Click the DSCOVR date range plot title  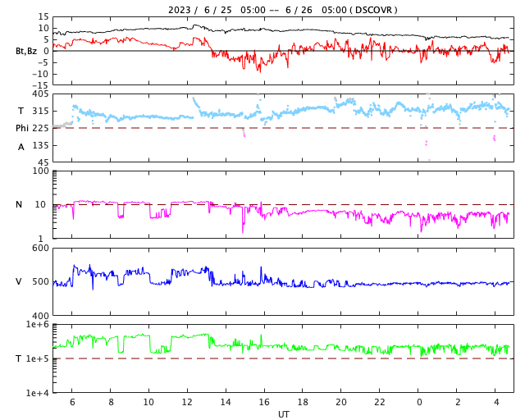point(283,10)
